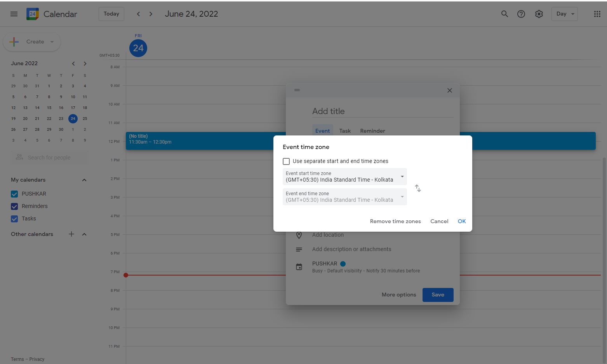Collapse the My calendars section
Viewport: 607px width, 364px height.
click(x=84, y=180)
